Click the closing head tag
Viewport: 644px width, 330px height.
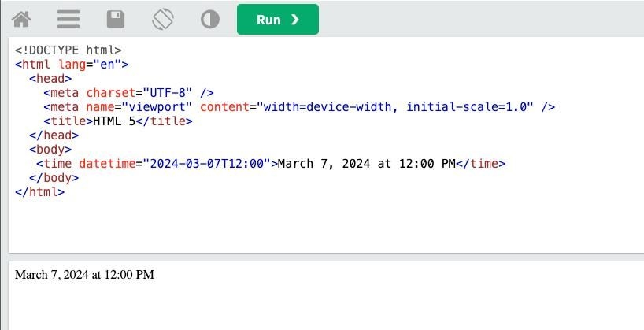coord(54,135)
